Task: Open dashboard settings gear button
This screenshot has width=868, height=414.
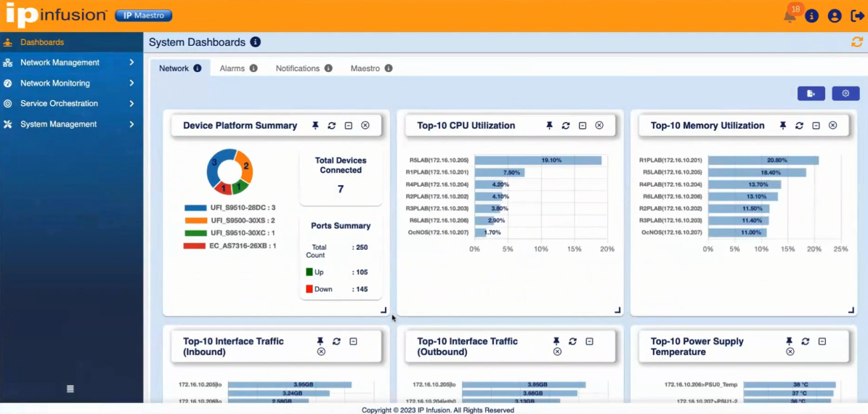Action: click(x=845, y=94)
